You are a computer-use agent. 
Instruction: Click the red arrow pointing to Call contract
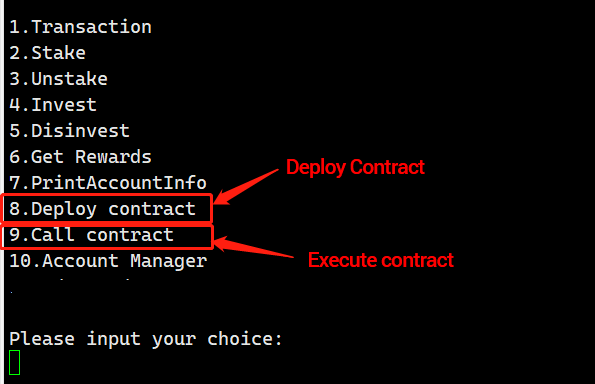(x=253, y=245)
